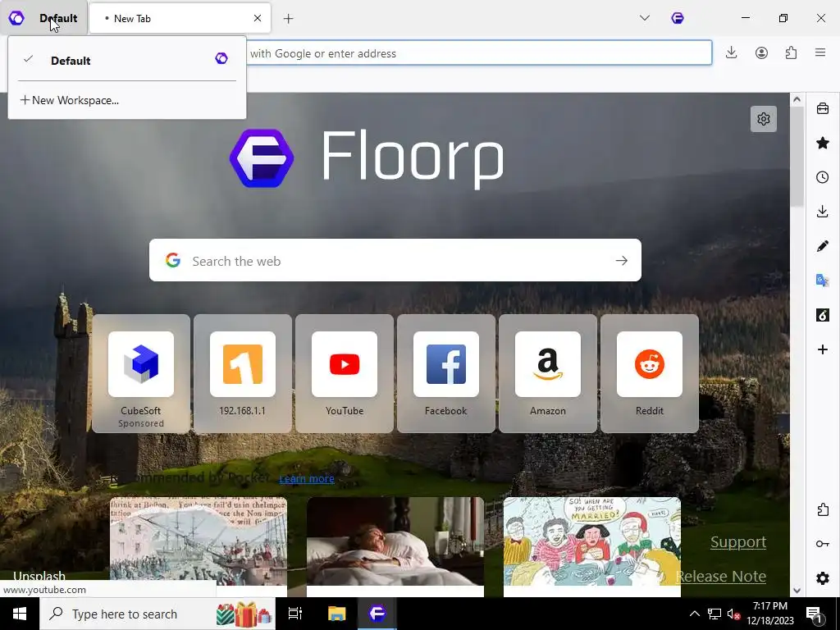Show hidden system tray icons
The width and height of the screenshot is (840, 630).
pos(694,614)
